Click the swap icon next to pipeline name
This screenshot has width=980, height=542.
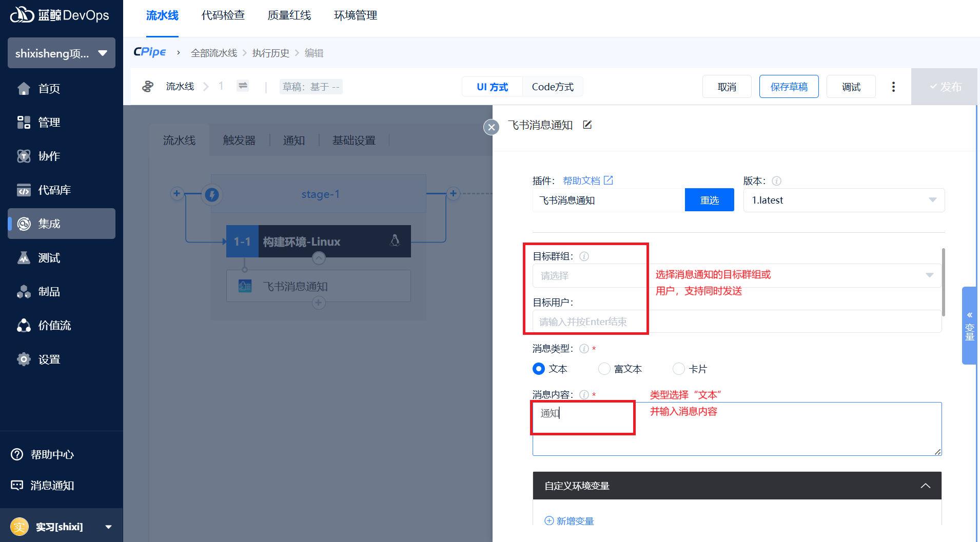point(243,86)
